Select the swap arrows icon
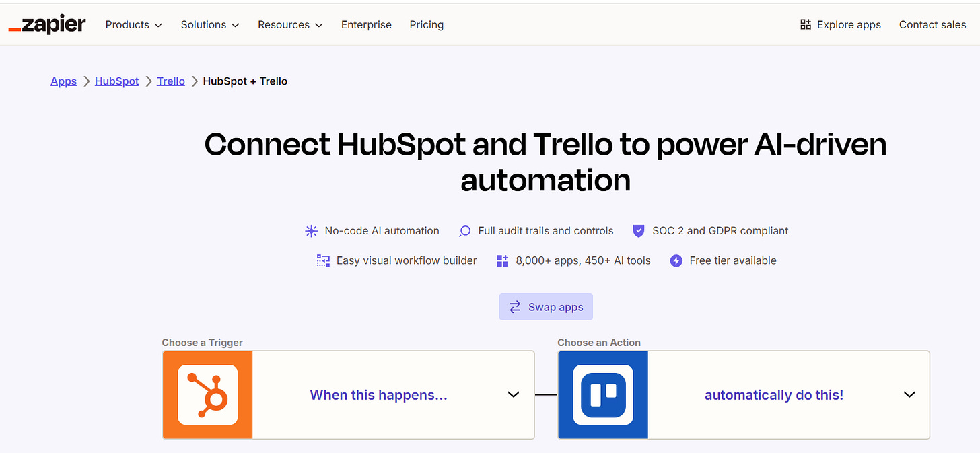 pos(515,307)
